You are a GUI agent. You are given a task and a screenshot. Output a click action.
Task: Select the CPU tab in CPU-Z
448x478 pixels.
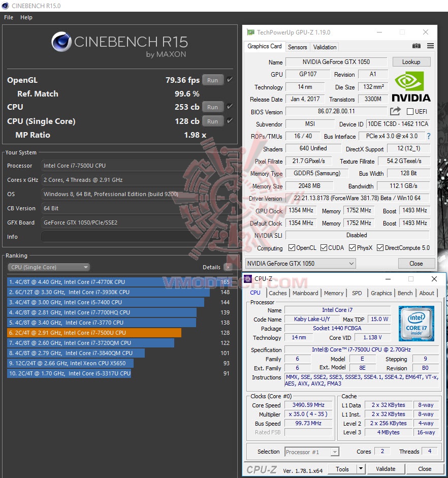click(x=255, y=293)
